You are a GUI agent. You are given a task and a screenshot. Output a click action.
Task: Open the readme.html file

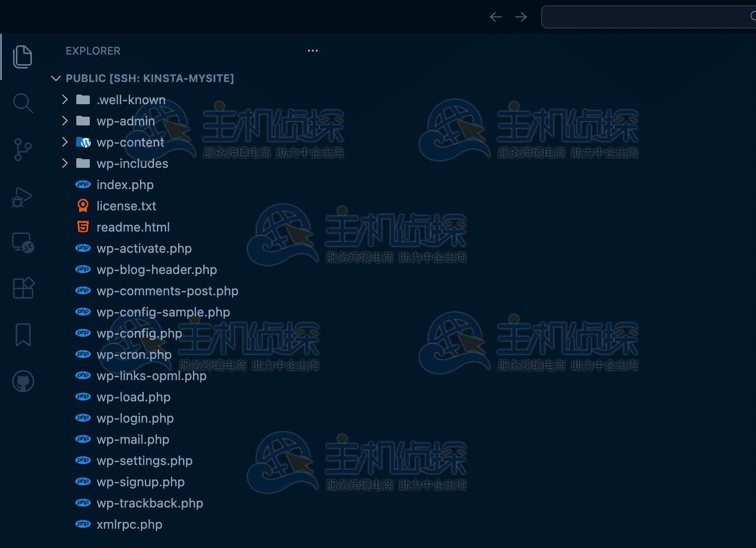pos(133,227)
